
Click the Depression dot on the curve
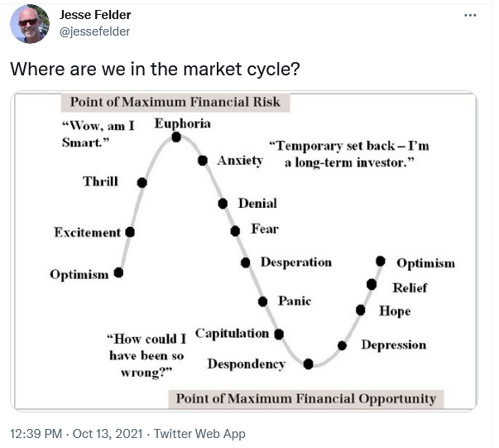pos(342,345)
